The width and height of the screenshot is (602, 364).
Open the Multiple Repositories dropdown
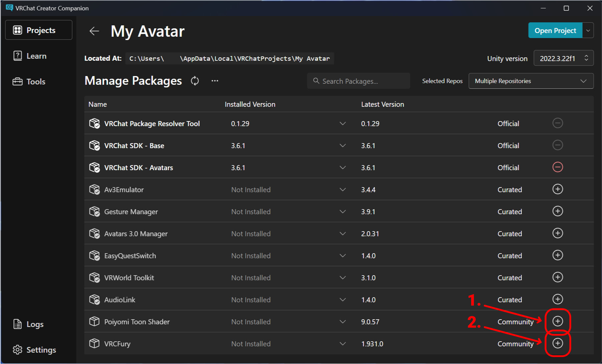click(531, 81)
